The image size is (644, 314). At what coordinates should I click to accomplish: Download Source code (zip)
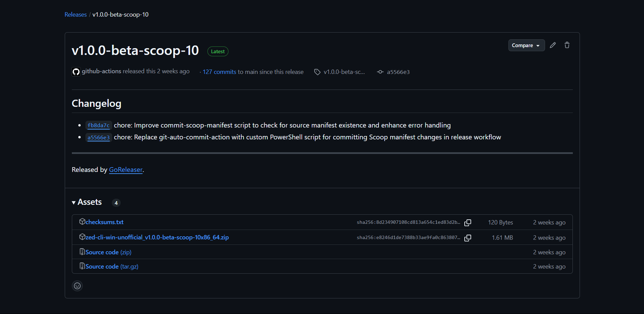(x=108, y=252)
